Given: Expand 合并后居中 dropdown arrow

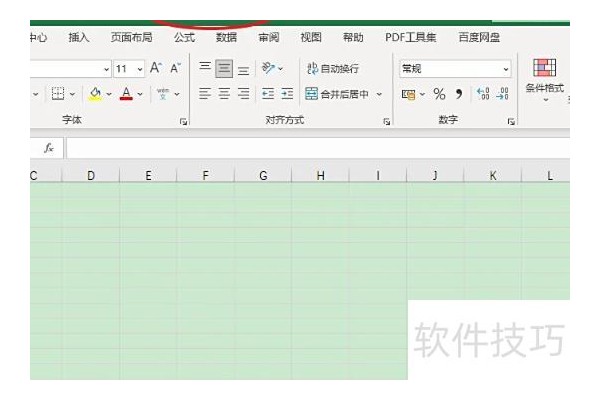Looking at the screenshot, I should (380, 94).
